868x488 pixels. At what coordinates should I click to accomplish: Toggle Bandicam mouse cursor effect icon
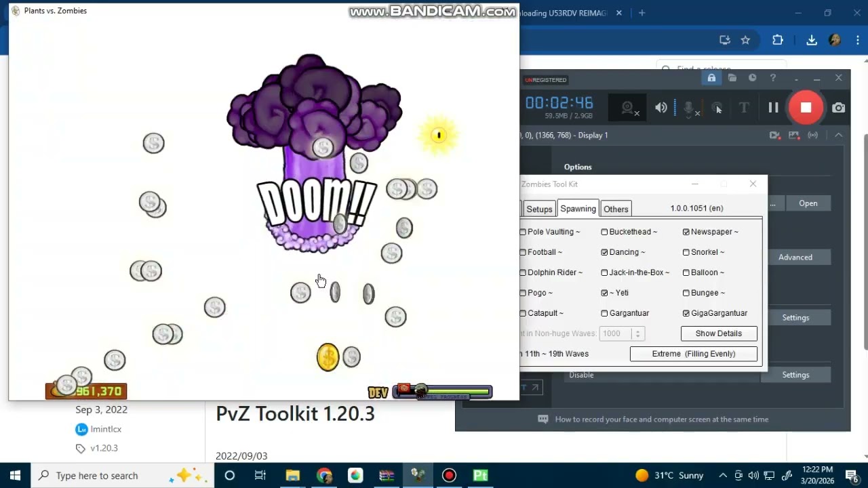pos(717,108)
